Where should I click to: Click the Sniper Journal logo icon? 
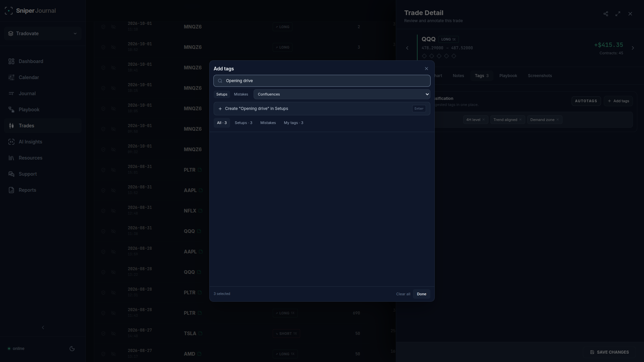pos(9,11)
